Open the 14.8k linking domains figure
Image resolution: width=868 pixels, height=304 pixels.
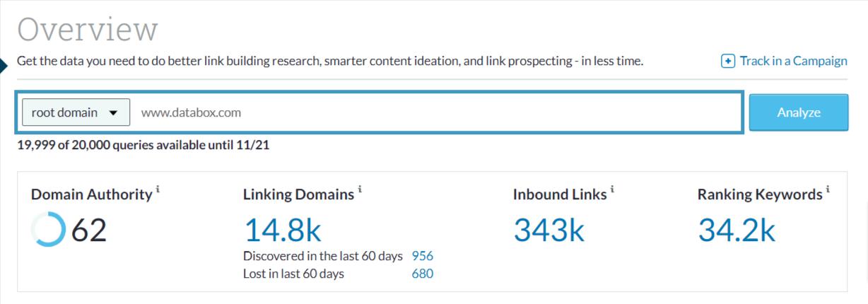(283, 230)
